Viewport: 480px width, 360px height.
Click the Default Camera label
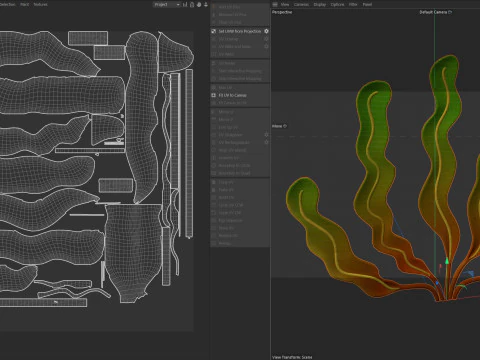point(433,12)
